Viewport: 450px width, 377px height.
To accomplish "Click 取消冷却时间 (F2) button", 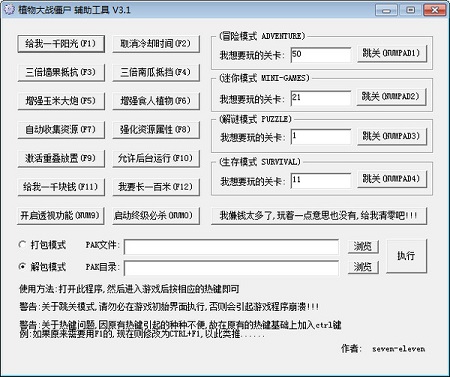I will click(x=156, y=44).
